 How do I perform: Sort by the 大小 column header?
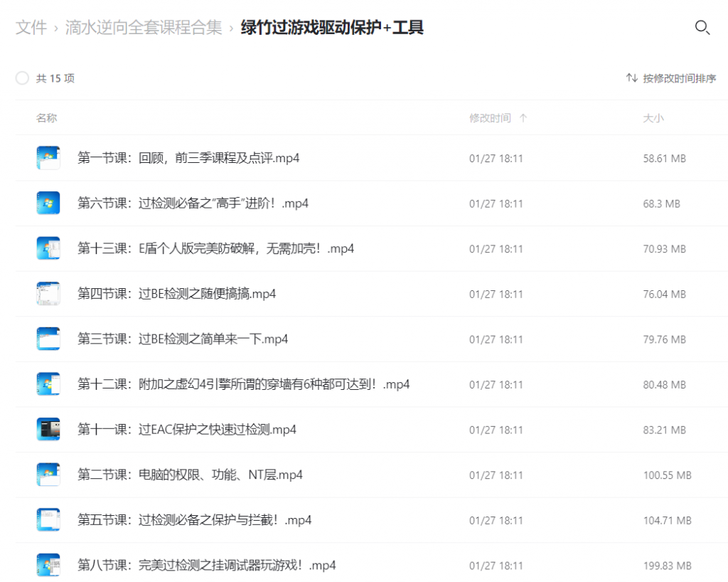click(653, 118)
